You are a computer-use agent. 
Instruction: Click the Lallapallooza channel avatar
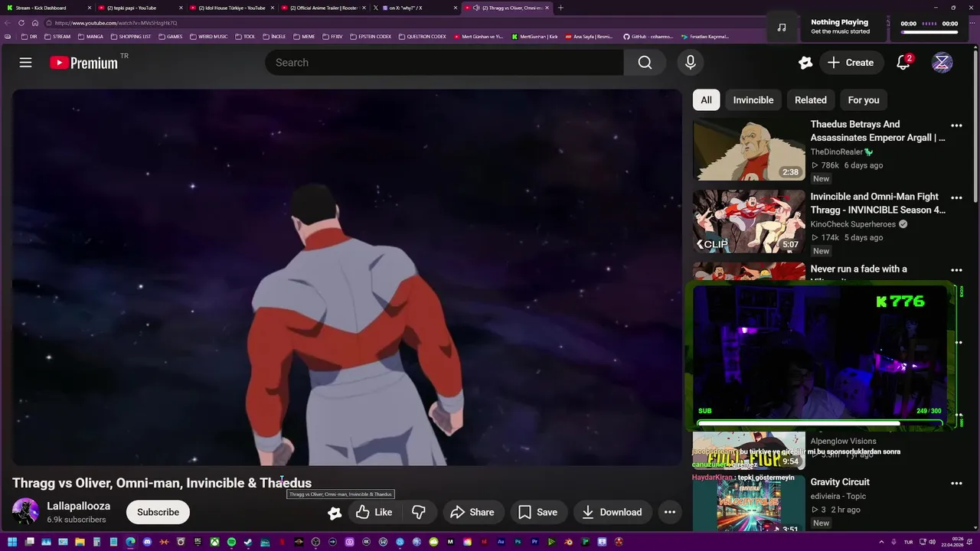click(x=25, y=512)
